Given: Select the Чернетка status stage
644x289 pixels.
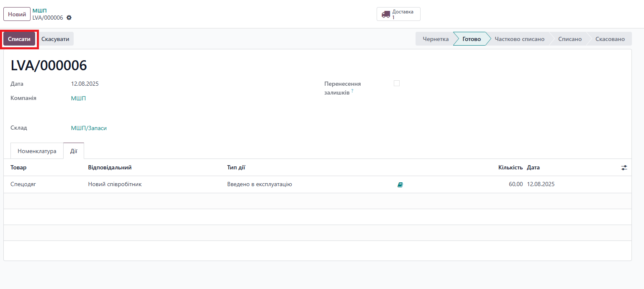Looking at the screenshot, I should [x=435, y=39].
